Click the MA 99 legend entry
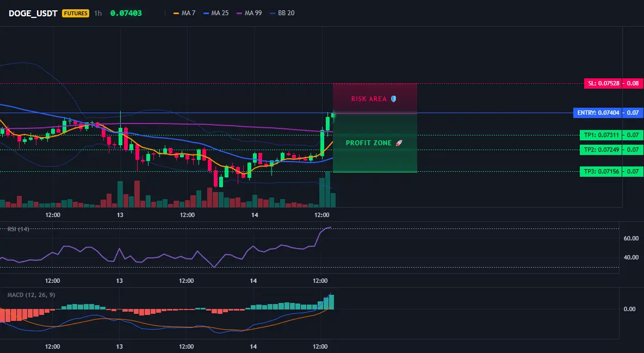 pos(249,13)
